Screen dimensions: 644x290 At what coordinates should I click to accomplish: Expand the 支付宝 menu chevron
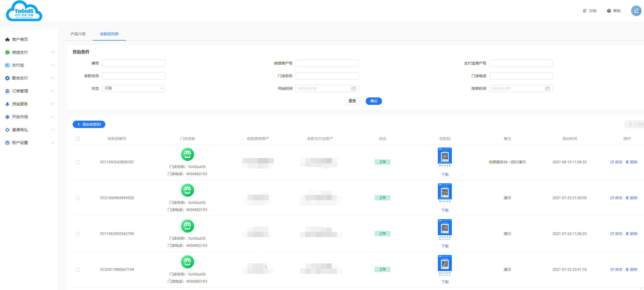point(53,65)
